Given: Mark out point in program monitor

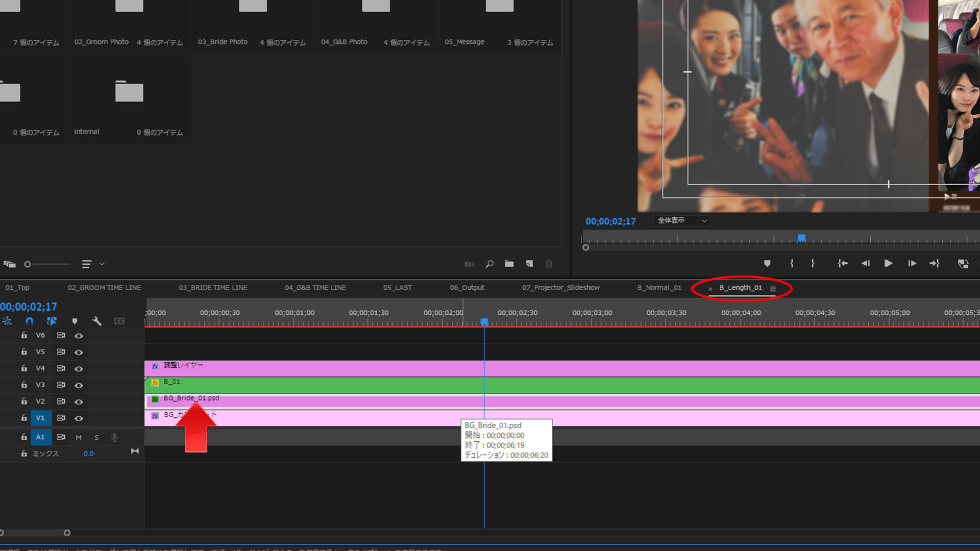Looking at the screenshot, I should coord(813,263).
